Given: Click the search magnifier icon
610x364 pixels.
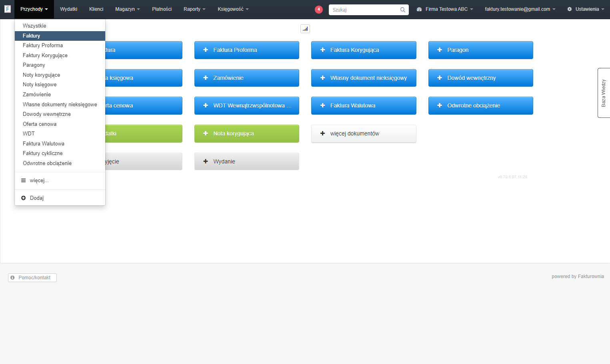Looking at the screenshot, I should [403, 10].
